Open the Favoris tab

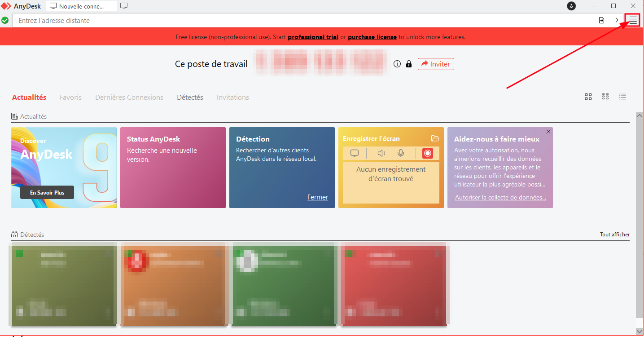click(x=71, y=98)
